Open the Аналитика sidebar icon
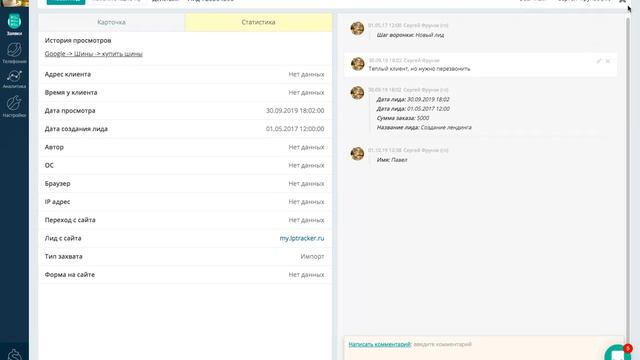This screenshot has height=360, width=640. click(14, 79)
